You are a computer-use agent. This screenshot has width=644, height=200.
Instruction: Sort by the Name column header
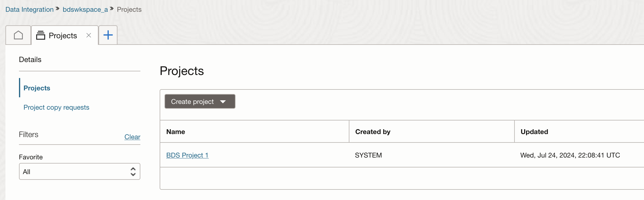pos(176,132)
